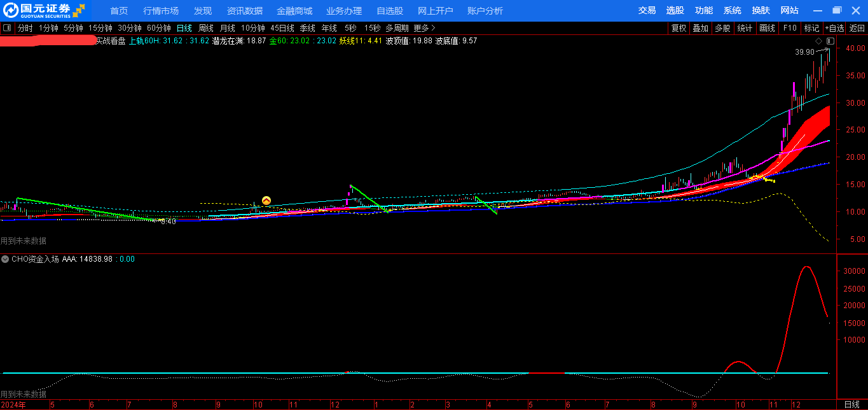Click the 复权 adjustment button
This screenshot has width=868, height=410.
point(679,28)
